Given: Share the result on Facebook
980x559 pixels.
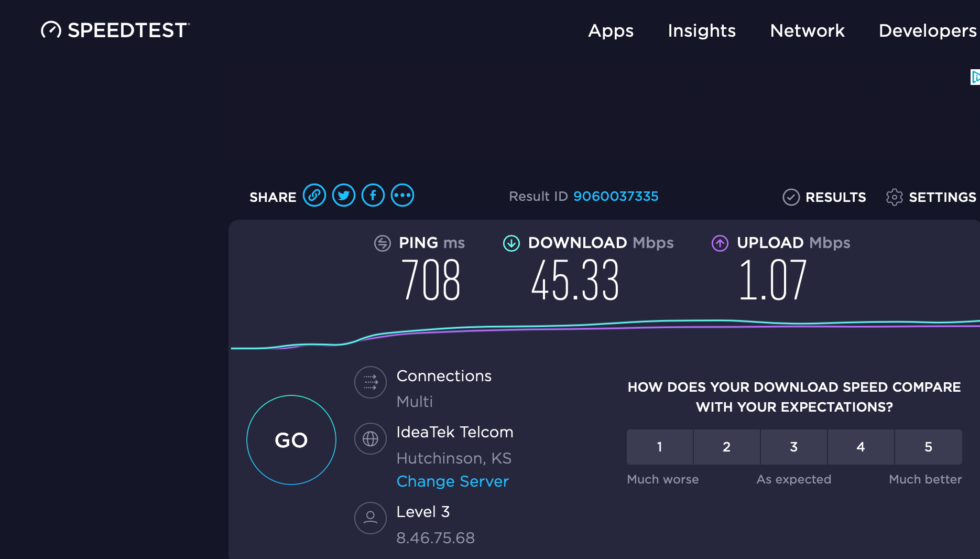Looking at the screenshot, I should coord(373,195).
